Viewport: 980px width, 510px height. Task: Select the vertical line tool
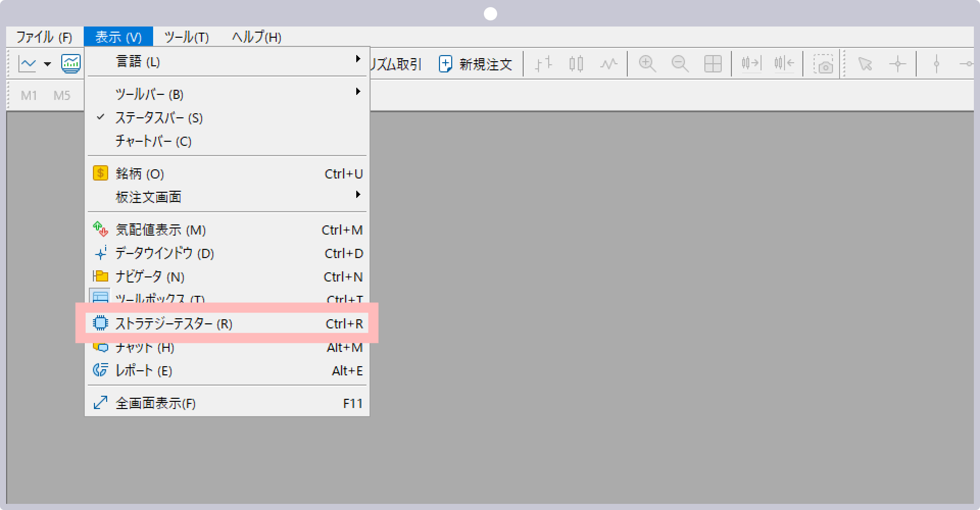click(937, 64)
